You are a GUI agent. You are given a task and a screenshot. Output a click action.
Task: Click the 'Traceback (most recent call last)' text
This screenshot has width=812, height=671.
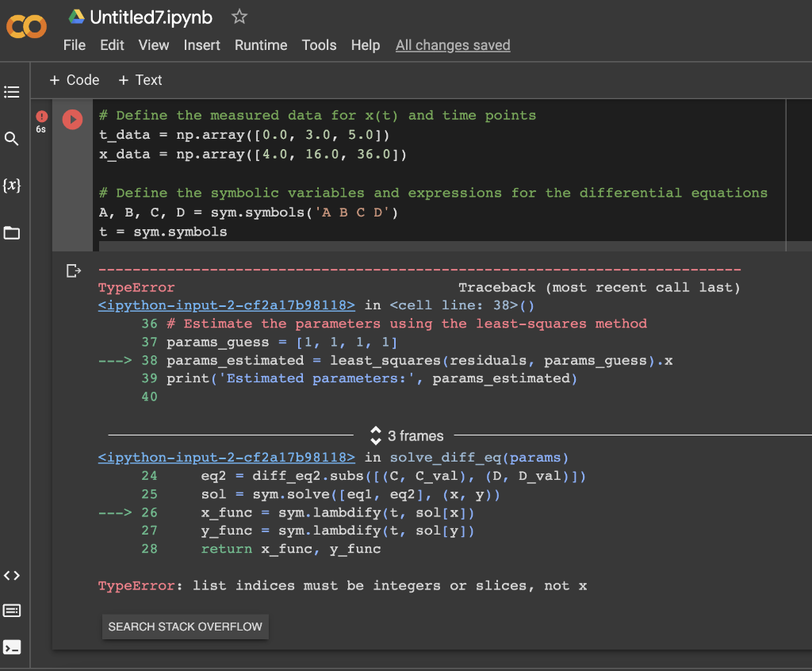point(599,287)
